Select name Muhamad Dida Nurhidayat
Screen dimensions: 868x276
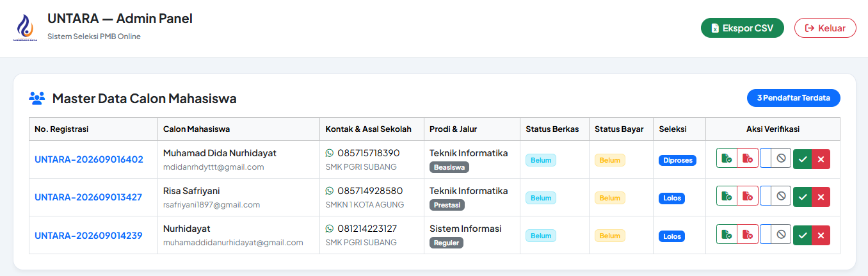click(x=220, y=153)
